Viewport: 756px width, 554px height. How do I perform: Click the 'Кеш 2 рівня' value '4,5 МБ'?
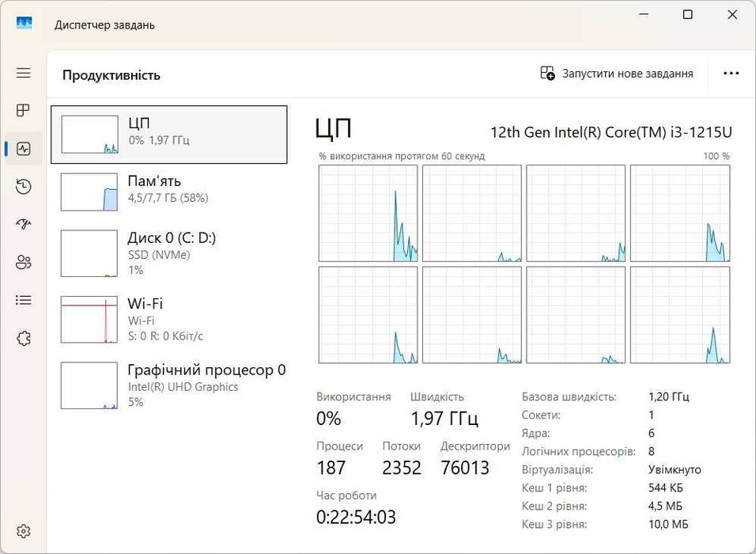pos(665,506)
